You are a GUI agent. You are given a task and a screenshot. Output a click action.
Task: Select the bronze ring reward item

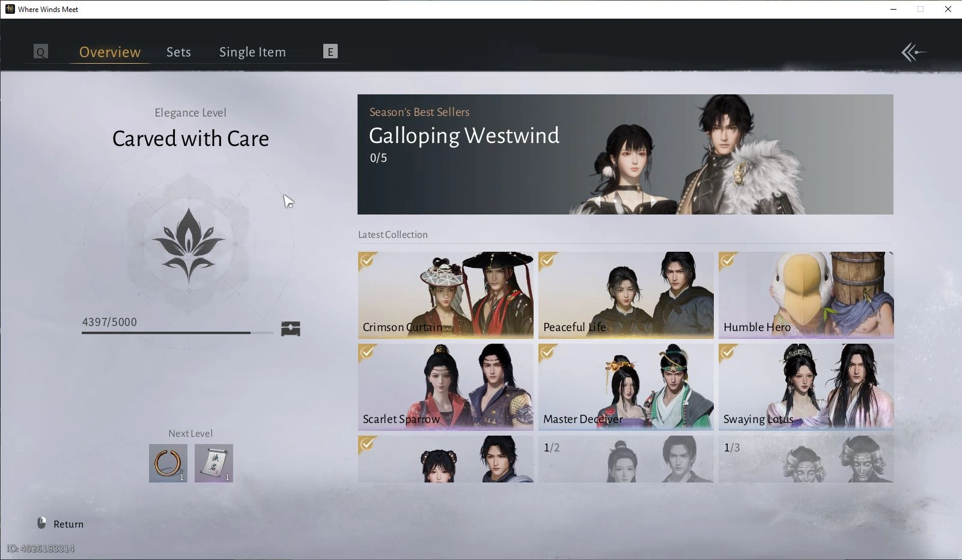click(168, 463)
